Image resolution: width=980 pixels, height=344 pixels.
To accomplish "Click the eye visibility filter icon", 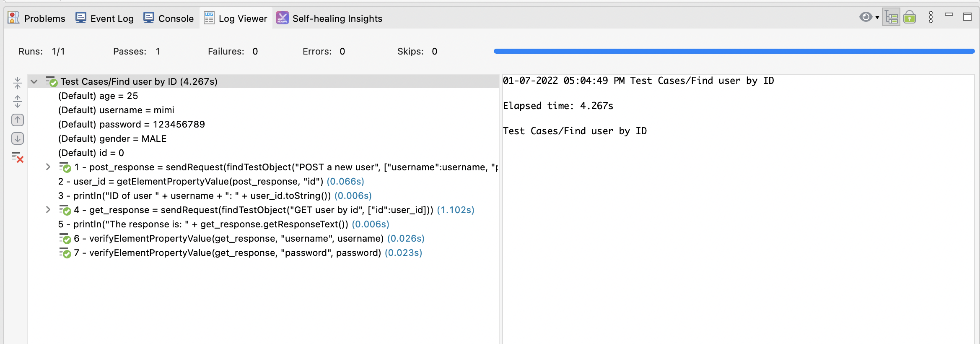I will (x=865, y=17).
